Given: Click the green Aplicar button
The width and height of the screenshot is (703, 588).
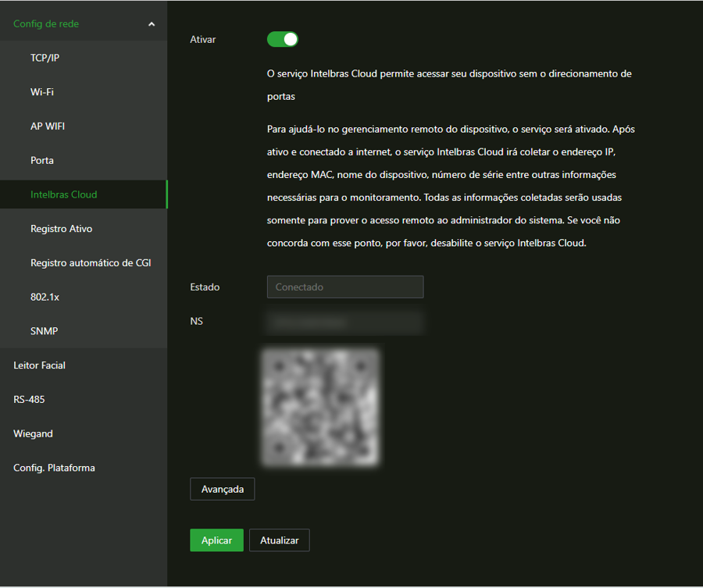Looking at the screenshot, I should tap(216, 540).
